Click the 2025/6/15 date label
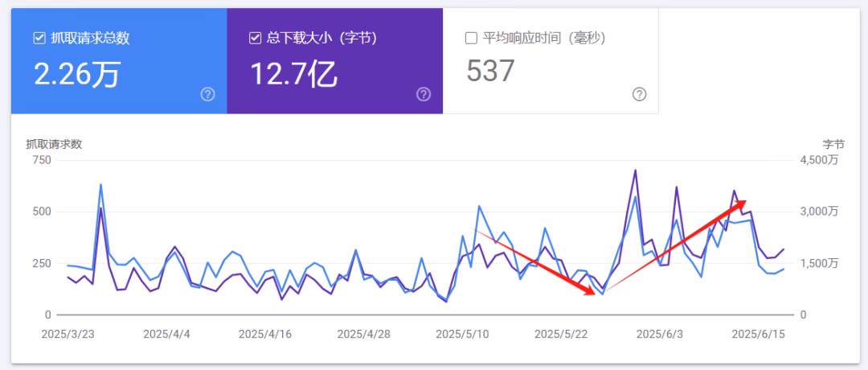This screenshot has height=370, width=868. coord(758,333)
